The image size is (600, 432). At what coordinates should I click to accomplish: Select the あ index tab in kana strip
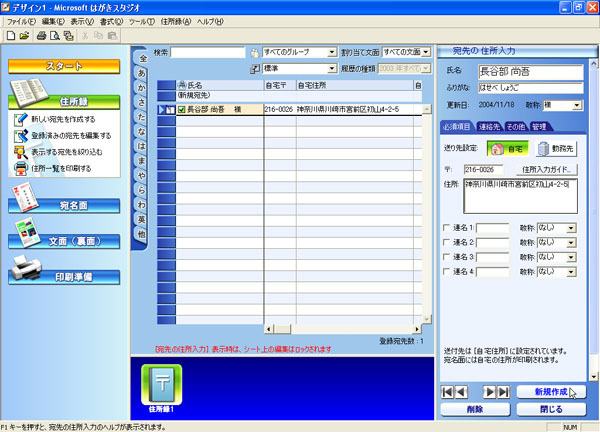142,73
